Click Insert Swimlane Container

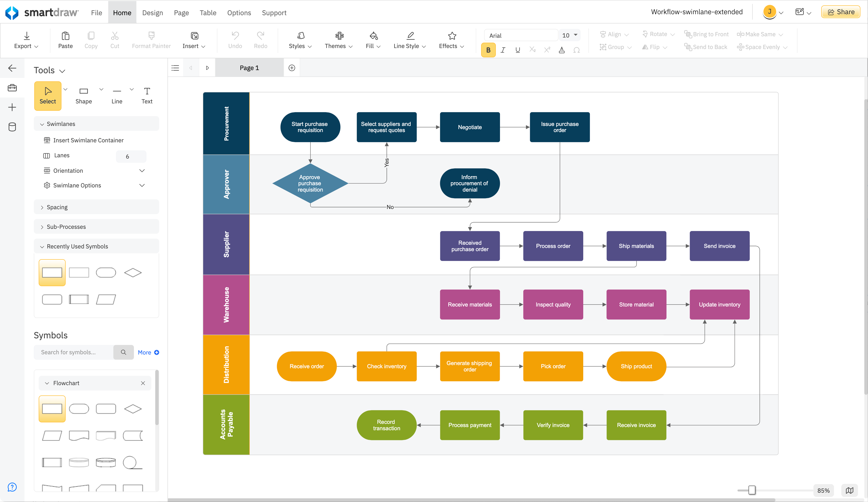pos(88,140)
